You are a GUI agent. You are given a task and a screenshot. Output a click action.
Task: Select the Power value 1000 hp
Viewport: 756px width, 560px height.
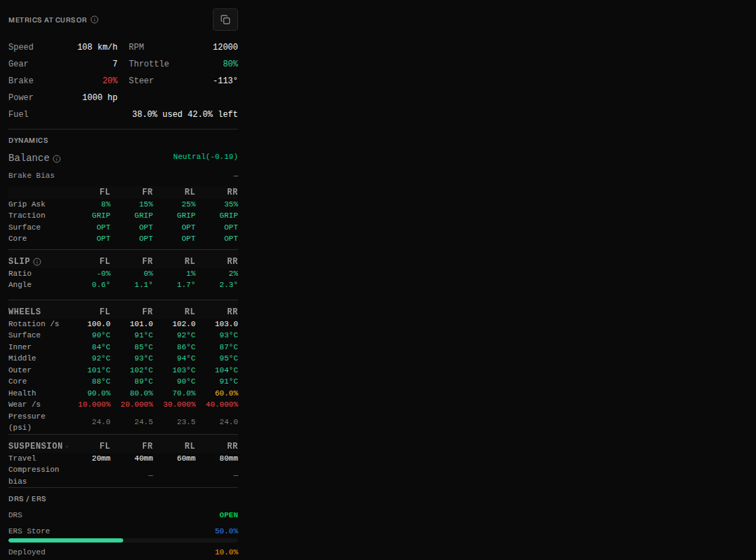(x=100, y=97)
